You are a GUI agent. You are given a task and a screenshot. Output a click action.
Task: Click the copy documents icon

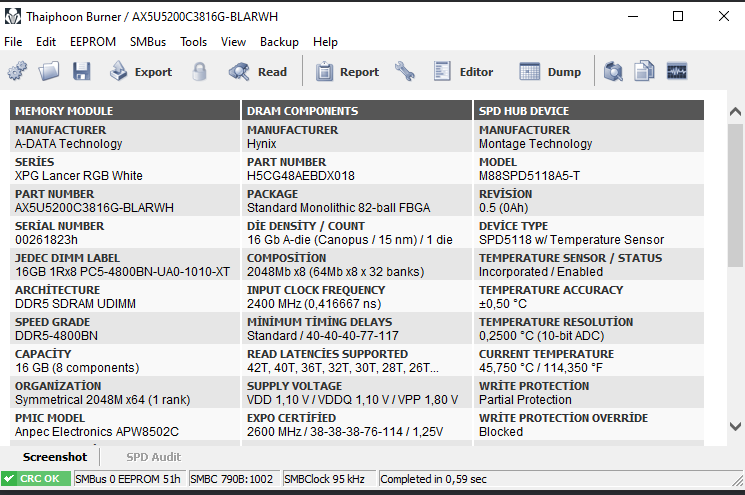point(644,72)
